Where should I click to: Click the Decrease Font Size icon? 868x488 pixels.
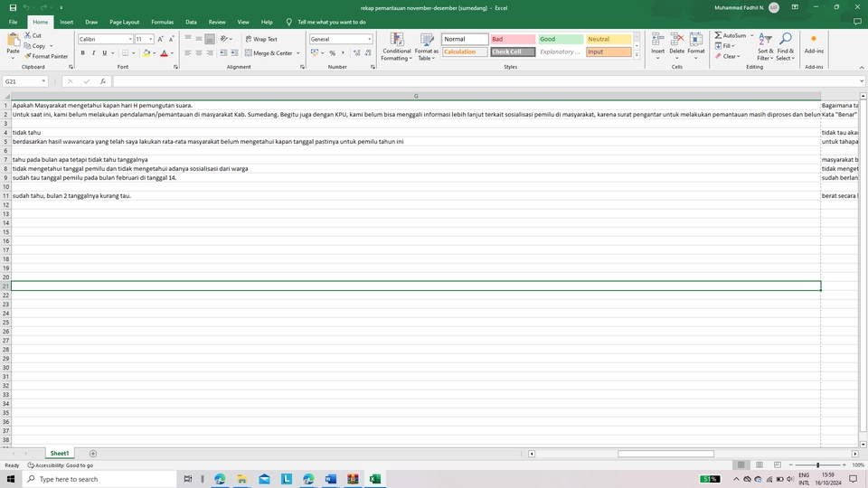(x=171, y=39)
